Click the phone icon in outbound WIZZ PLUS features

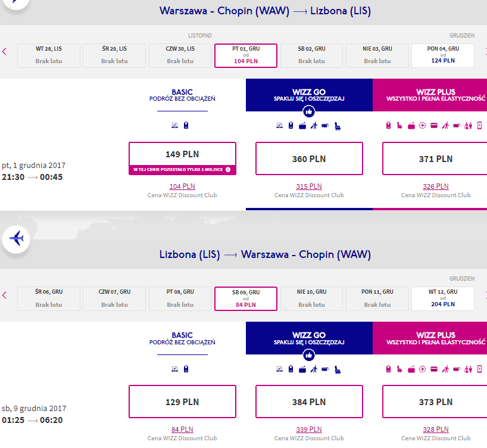click(479, 126)
